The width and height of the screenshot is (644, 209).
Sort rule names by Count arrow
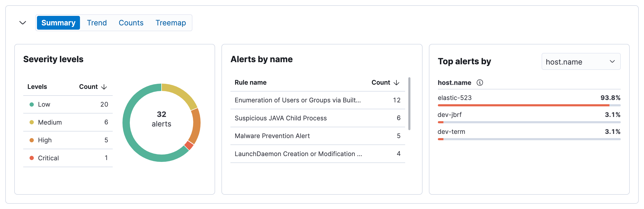(396, 83)
